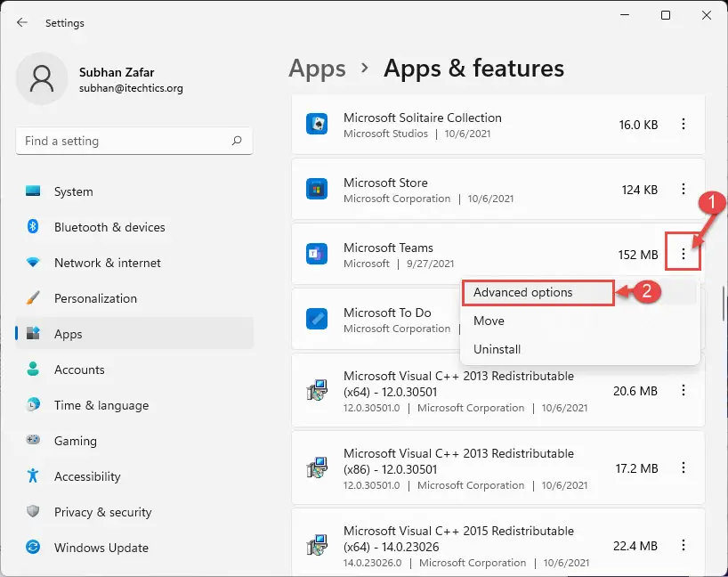This screenshot has height=577, width=728.
Task: Choose Advanced options from the Teams menu
Action: pyautogui.click(x=580, y=292)
